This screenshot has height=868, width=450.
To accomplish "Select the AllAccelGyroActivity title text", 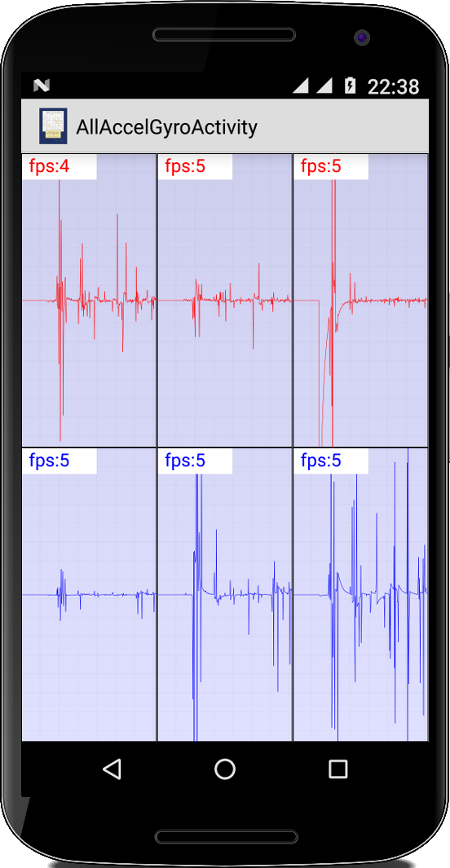I will pos(166,127).
